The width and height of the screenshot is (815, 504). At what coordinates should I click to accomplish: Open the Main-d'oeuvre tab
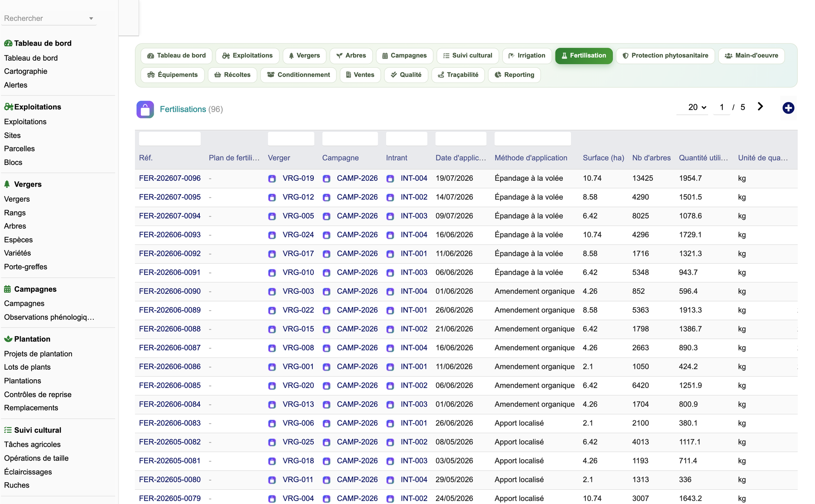click(x=751, y=56)
